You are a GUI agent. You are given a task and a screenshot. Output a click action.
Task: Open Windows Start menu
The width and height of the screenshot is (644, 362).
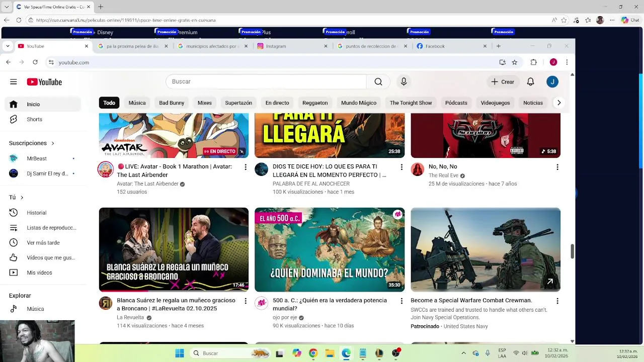click(180, 353)
